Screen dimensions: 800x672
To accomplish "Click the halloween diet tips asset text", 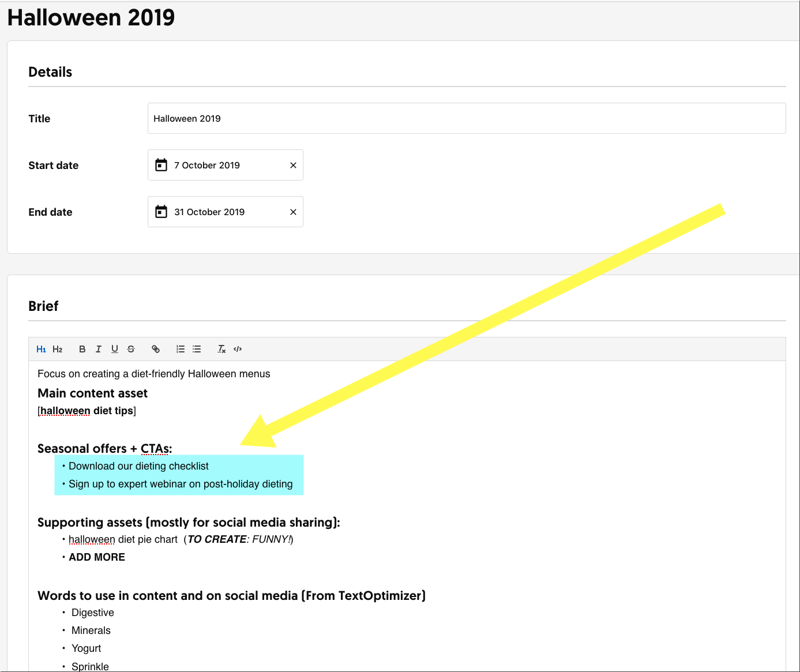I will (x=87, y=411).
